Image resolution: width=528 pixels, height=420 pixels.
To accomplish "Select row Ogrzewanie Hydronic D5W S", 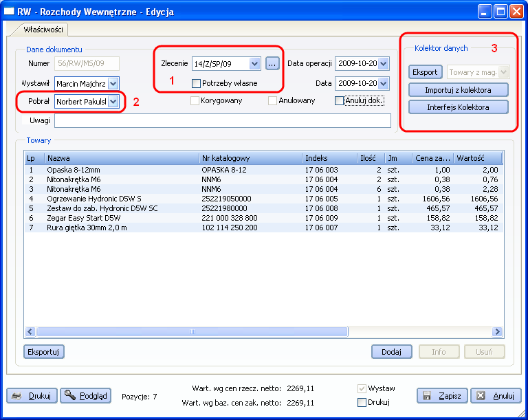I will 264,199.
